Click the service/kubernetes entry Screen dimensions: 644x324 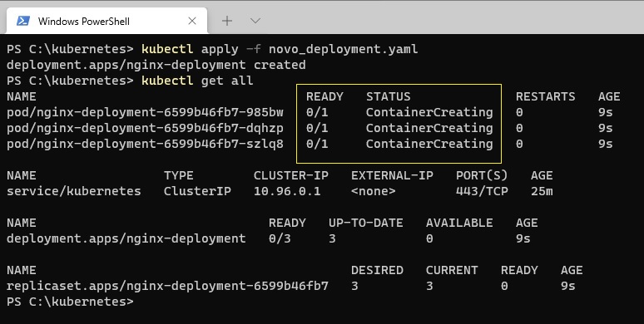pyautogui.click(x=74, y=191)
